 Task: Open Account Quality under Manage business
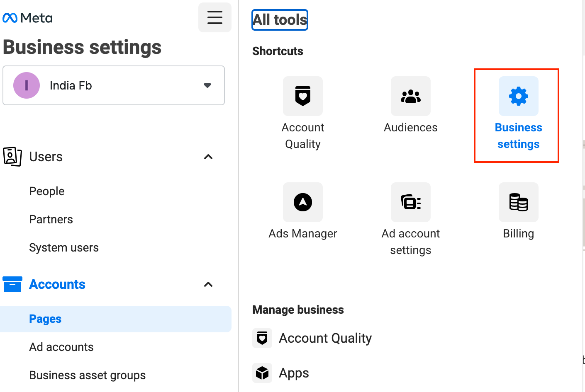pos(325,338)
